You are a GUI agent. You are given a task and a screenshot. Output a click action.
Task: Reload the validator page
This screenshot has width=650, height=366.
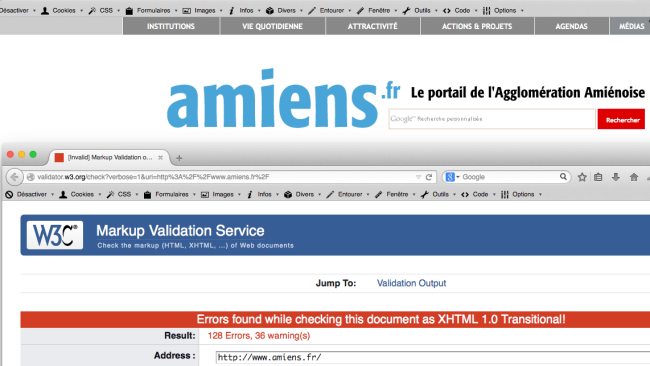pyautogui.click(x=429, y=177)
